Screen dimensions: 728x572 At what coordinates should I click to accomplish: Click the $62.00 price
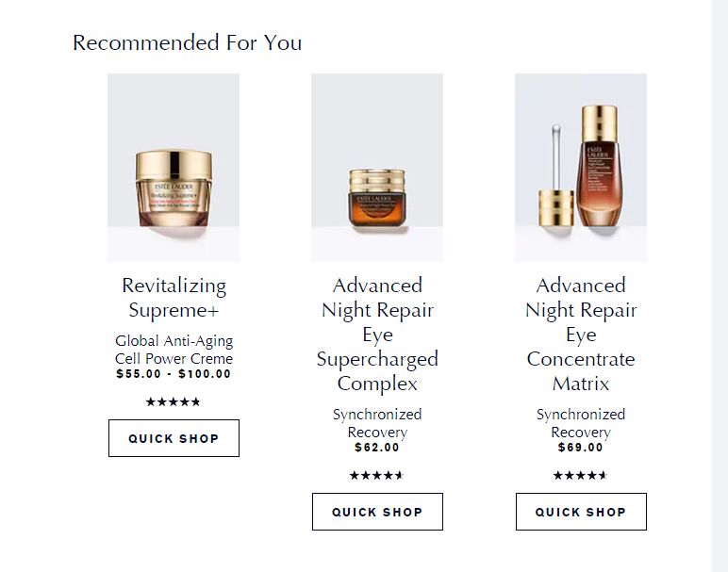[377, 448]
